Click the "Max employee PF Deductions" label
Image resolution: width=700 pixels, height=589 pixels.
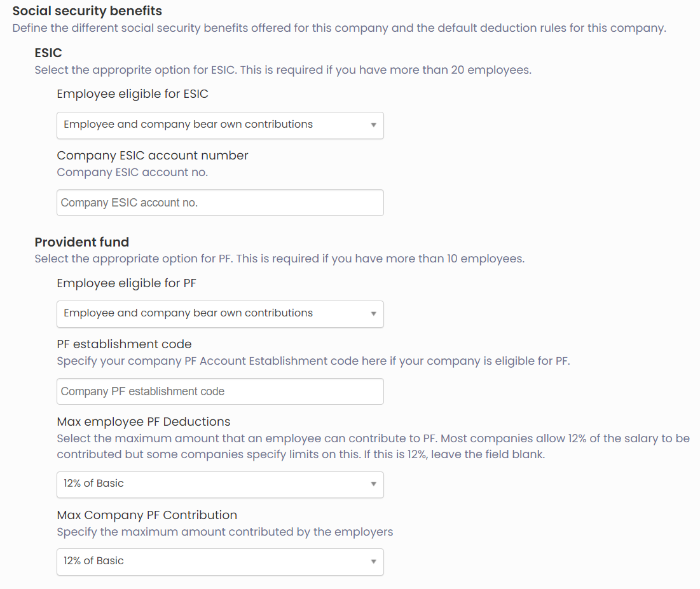143,422
